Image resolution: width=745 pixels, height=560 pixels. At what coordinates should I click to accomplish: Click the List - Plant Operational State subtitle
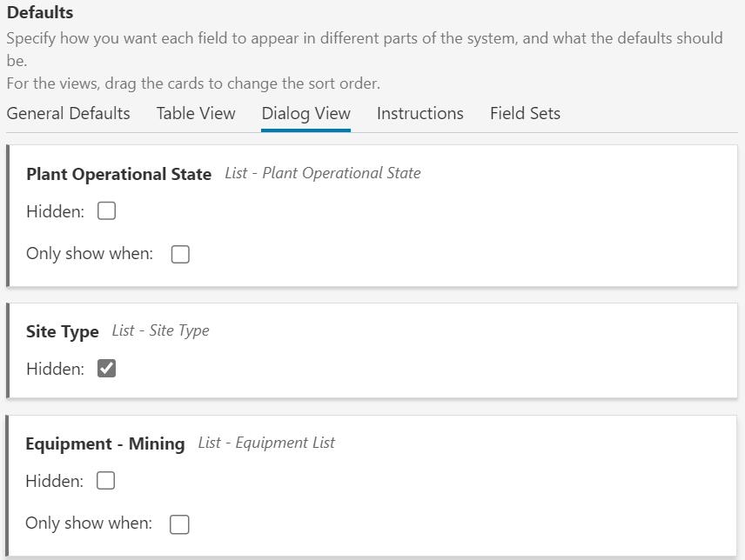pos(322,173)
